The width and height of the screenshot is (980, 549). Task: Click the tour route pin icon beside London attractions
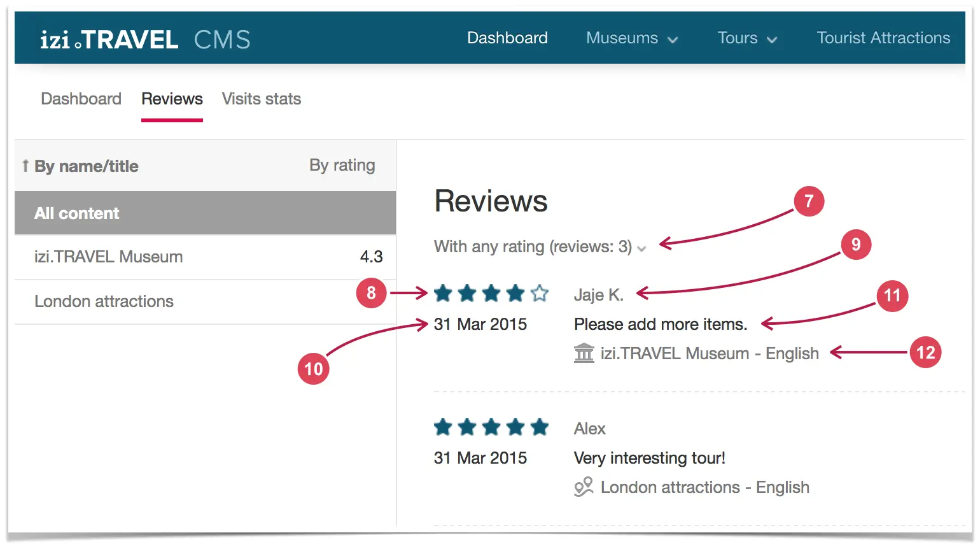tap(584, 487)
